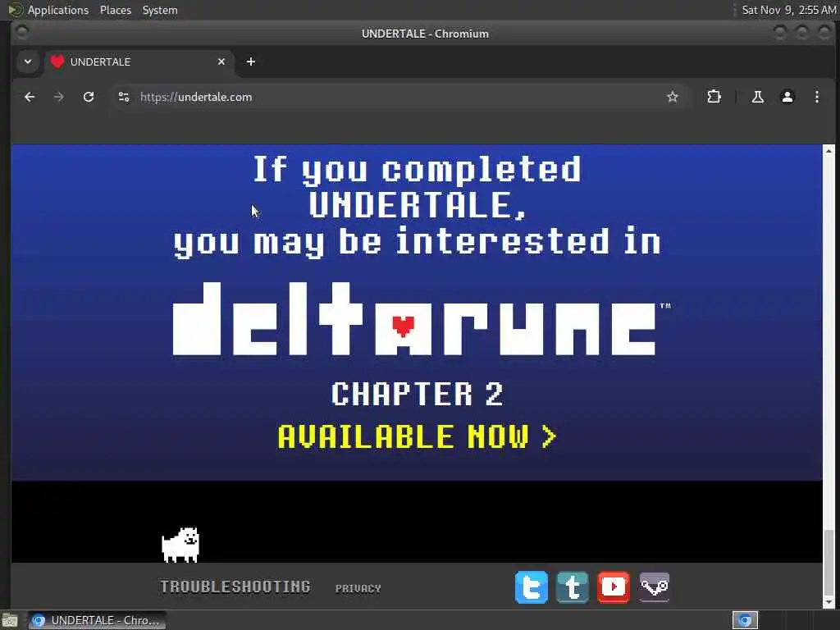
Task: Open a new tab with plus button
Action: point(251,62)
